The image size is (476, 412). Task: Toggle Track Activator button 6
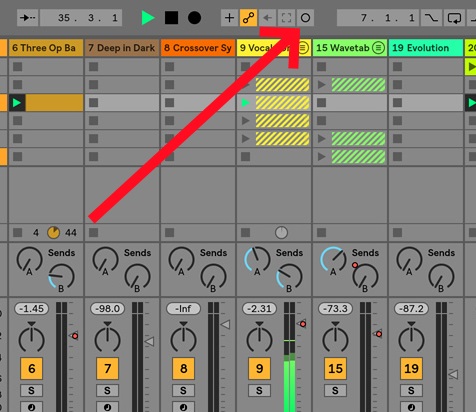click(31, 369)
